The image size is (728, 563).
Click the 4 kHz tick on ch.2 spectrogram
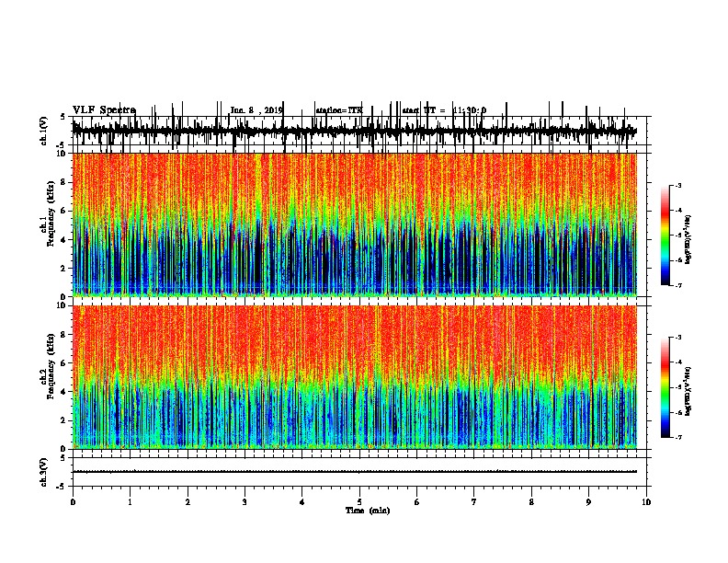[64, 392]
